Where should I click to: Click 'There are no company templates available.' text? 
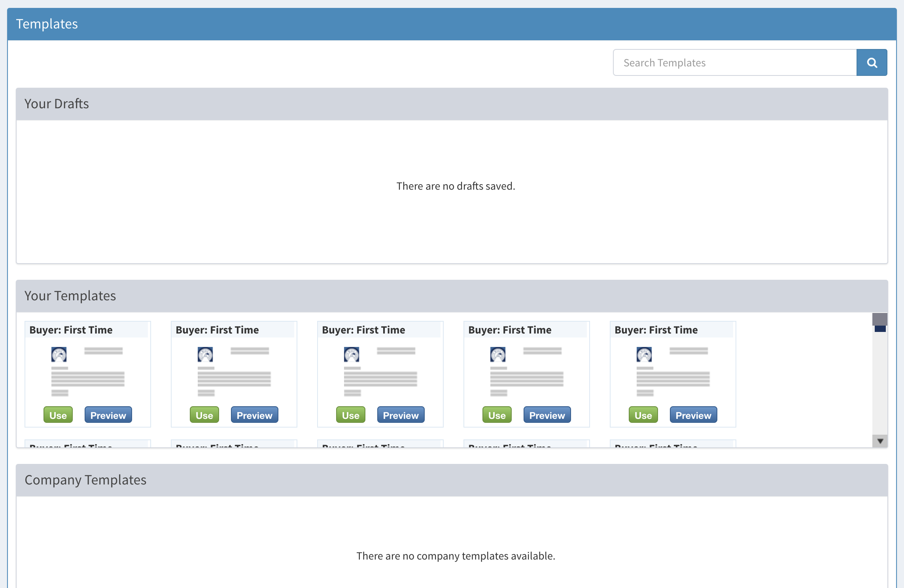click(x=456, y=556)
